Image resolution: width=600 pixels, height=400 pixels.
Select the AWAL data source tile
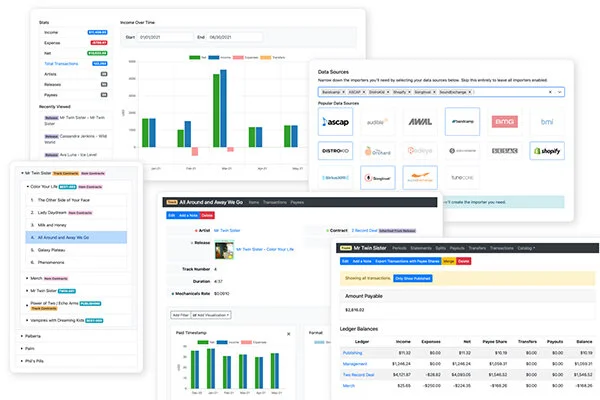tap(420, 122)
